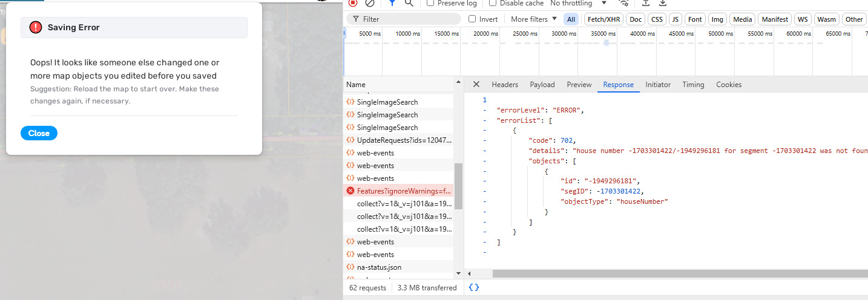Stop recording network log
The height and width of the screenshot is (300, 868).
(353, 3)
